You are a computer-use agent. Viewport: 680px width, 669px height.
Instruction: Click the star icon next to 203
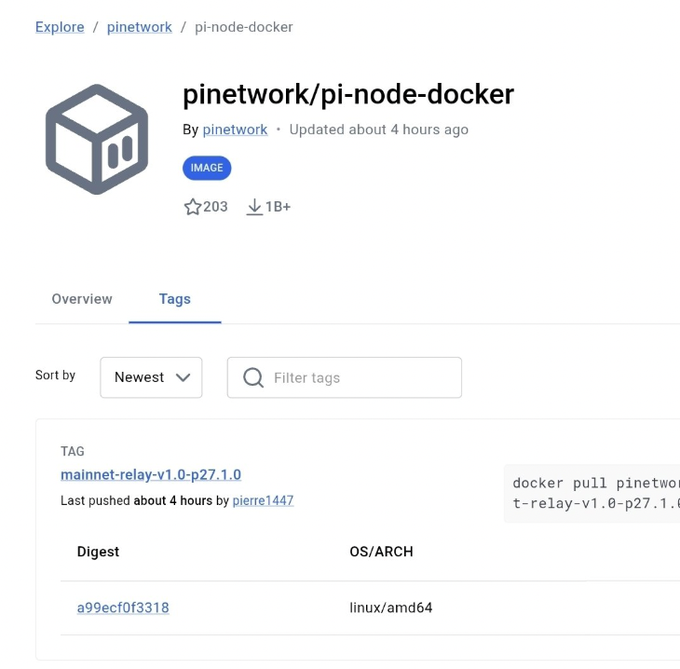click(193, 207)
